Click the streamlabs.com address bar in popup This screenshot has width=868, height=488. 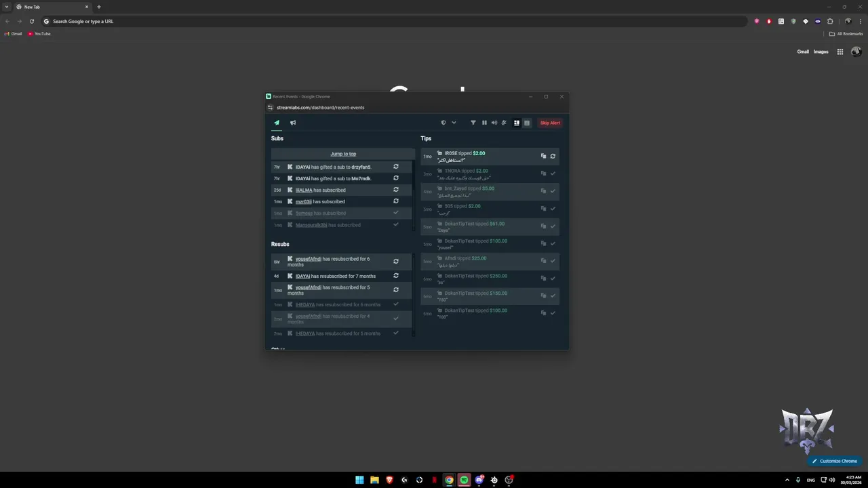(320, 107)
